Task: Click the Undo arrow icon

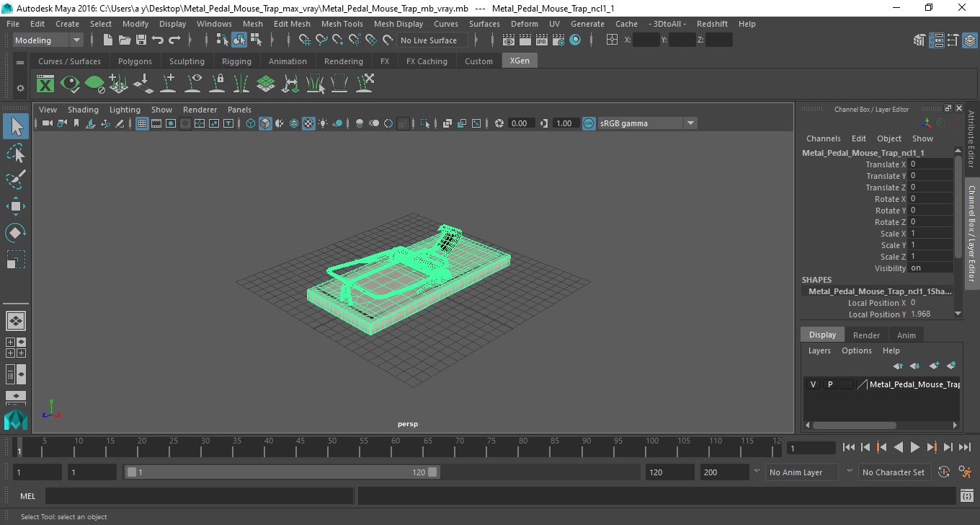Action: 157,40
